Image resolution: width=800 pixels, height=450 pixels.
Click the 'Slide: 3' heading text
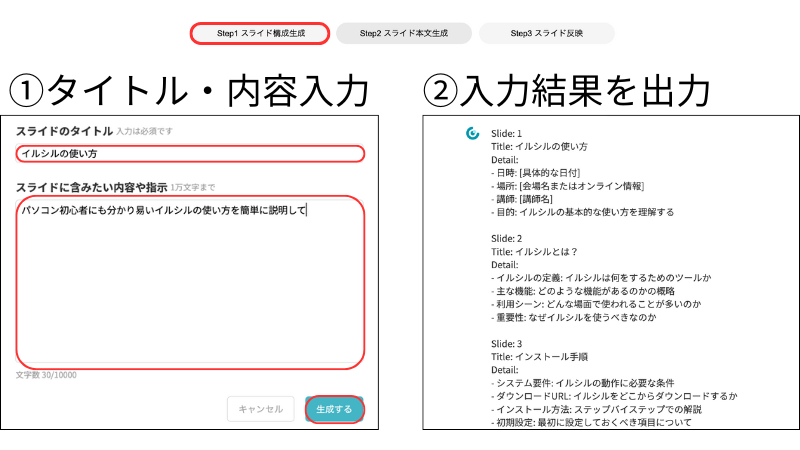(506, 344)
